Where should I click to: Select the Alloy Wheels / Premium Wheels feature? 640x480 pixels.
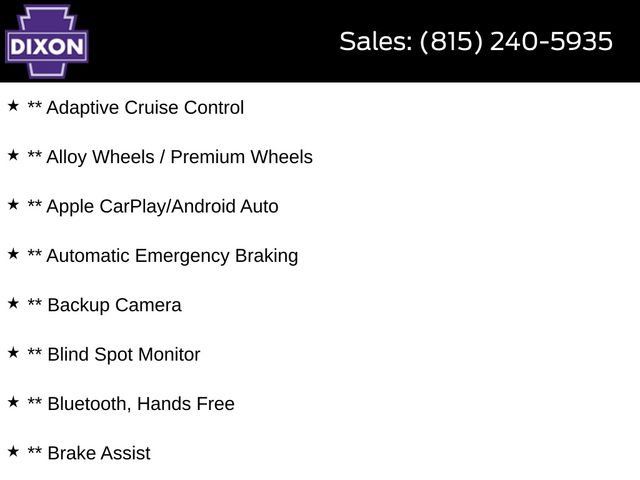point(180,157)
